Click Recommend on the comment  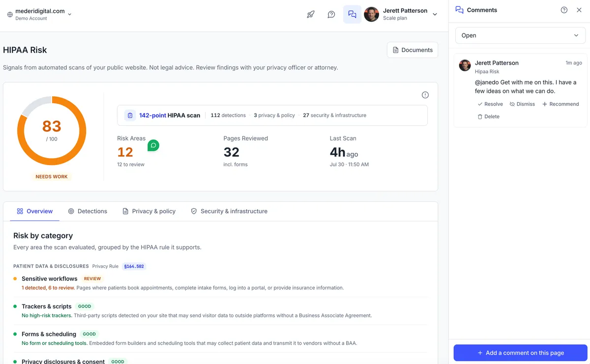coord(560,104)
